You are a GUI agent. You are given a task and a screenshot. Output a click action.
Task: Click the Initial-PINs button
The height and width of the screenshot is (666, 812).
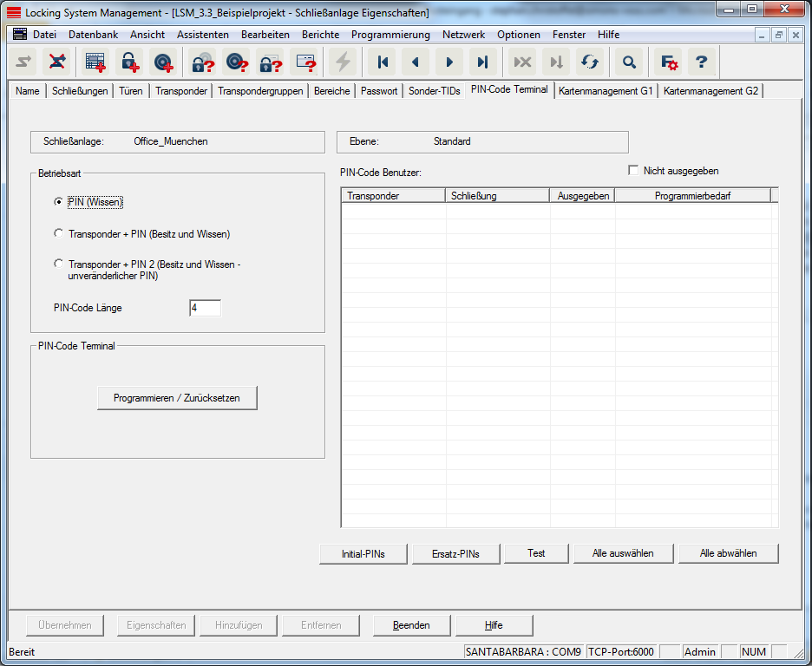coord(363,553)
